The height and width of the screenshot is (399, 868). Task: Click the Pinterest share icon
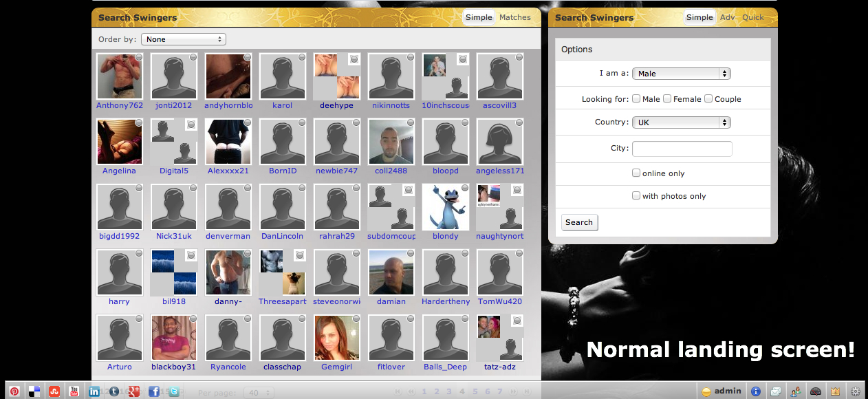14,391
